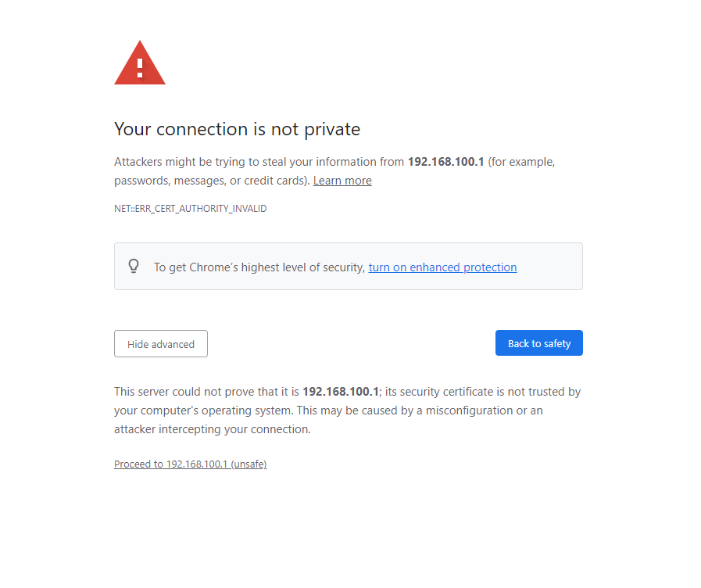The width and height of the screenshot is (701, 588).
Task: Click 'Attackers might be trying to steal' text
Action: [x=198, y=162]
